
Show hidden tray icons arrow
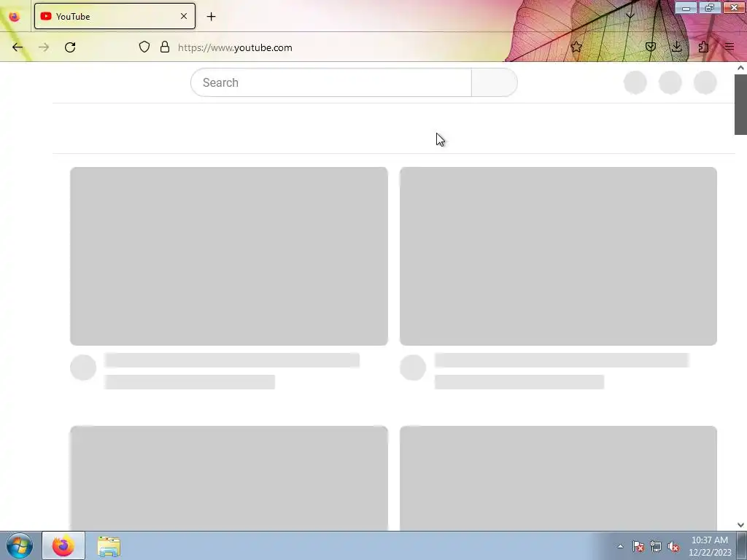pyautogui.click(x=620, y=546)
